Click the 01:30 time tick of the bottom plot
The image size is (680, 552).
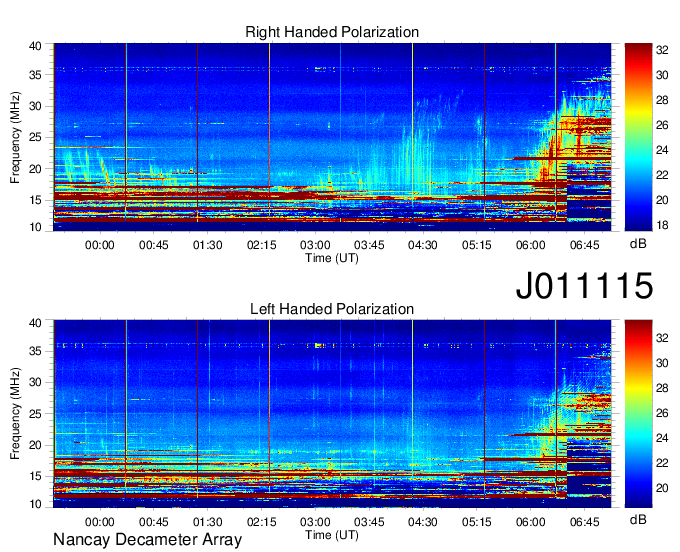[207, 522]
